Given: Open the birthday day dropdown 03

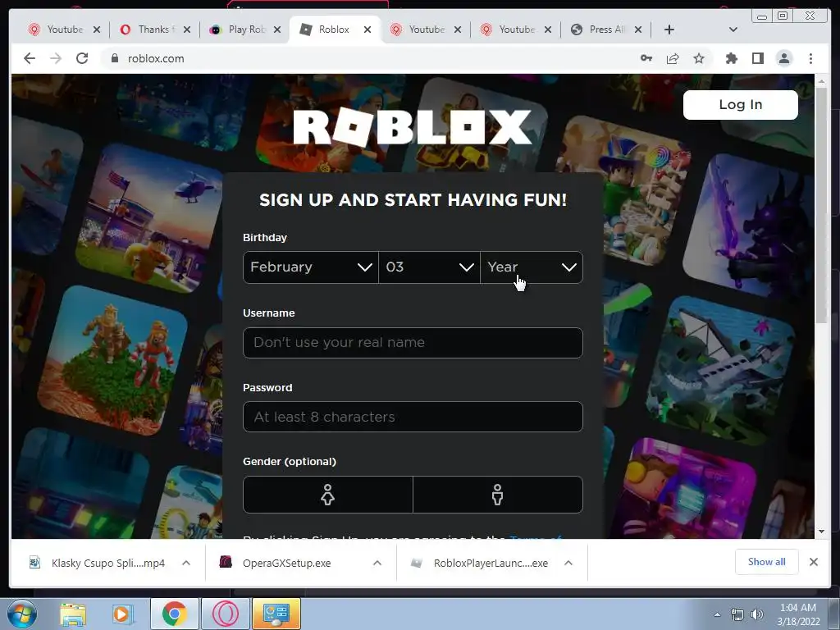Looking at the screenshot, I should 430,267.
